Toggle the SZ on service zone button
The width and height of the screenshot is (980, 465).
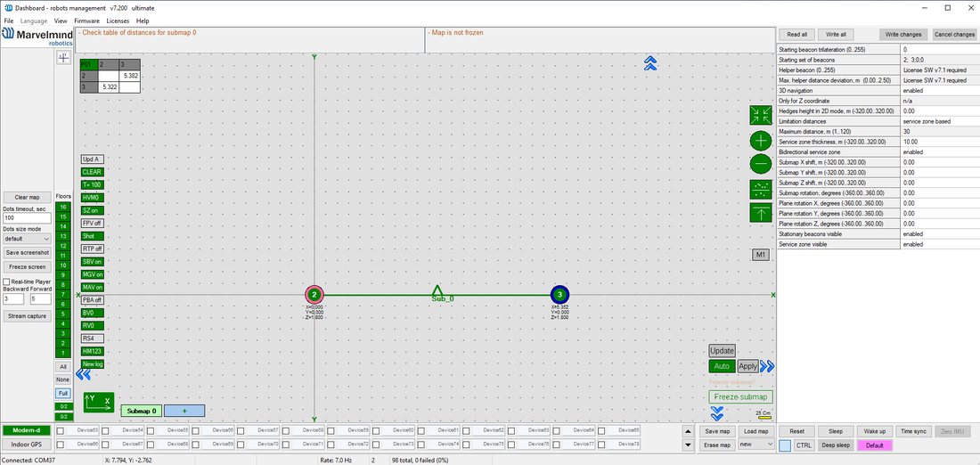(x=92, y=210)
